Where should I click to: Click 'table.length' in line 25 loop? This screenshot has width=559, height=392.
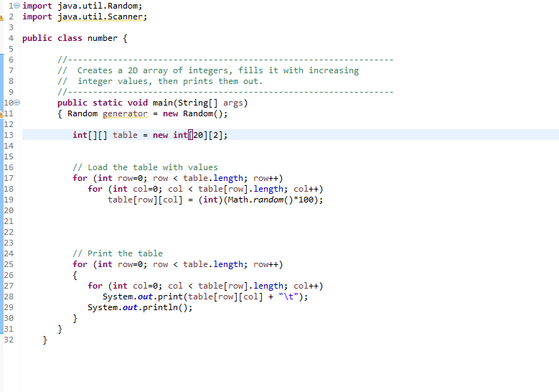tap(213, 264)
